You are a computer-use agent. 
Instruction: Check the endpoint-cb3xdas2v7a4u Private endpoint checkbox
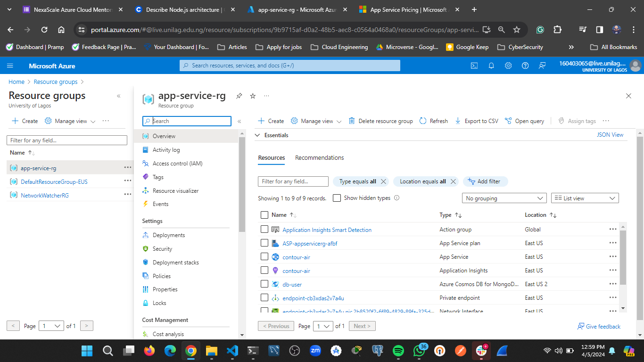click(264, 298)
